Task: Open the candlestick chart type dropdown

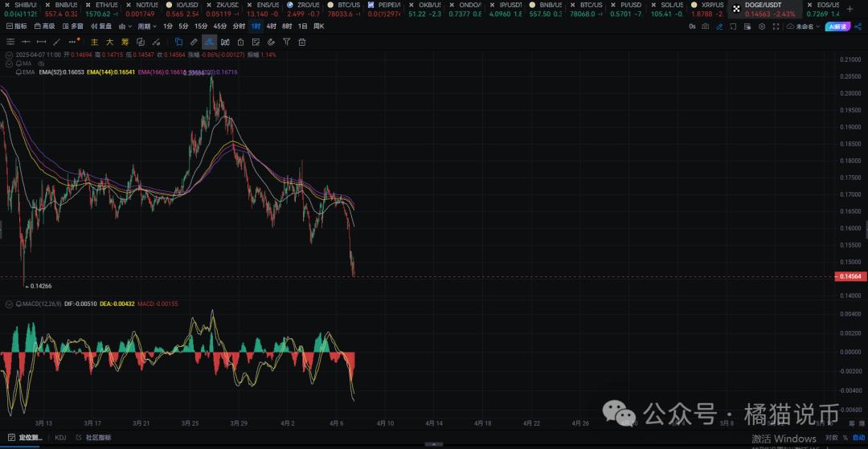Action: click(x=125, y=26)
